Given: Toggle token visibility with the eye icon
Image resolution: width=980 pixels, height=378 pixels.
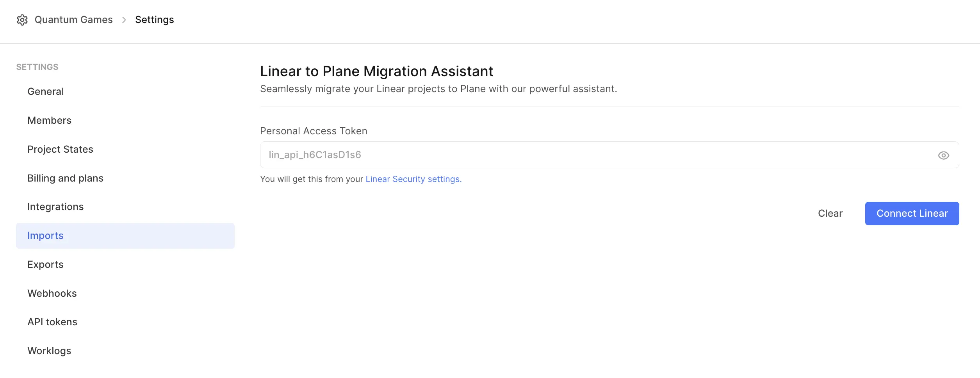Looking at the screenshot, I should (x=943, y=155).
